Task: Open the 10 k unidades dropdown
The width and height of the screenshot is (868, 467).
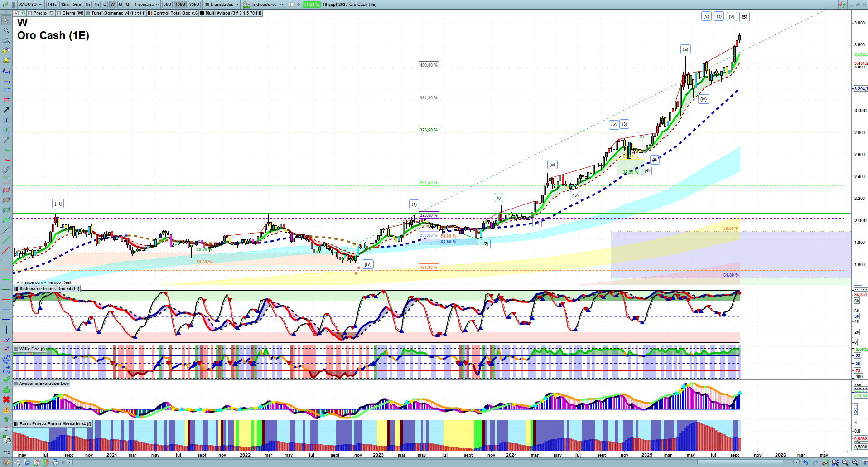Action: (221, 5)
